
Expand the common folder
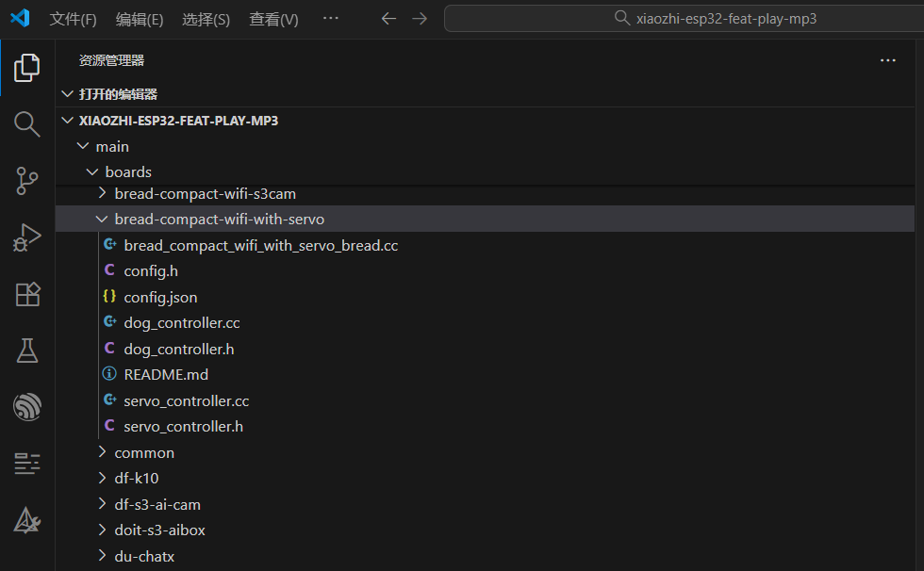click(x=143, y=453)
